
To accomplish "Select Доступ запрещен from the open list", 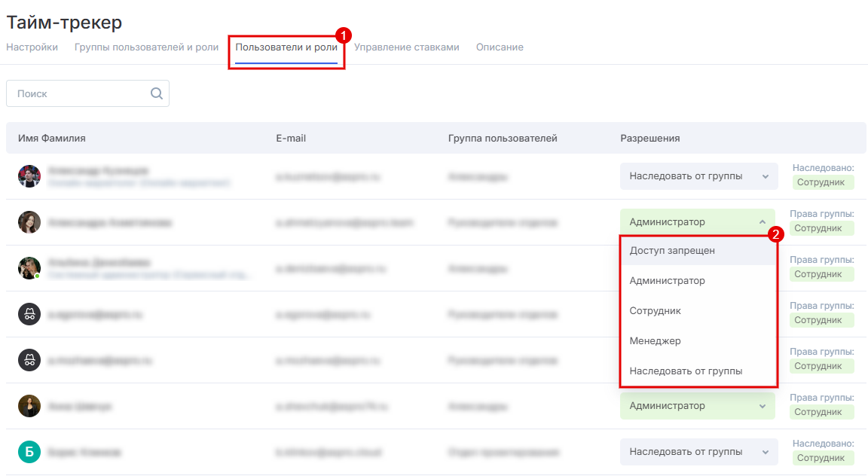I will point(672,250).
